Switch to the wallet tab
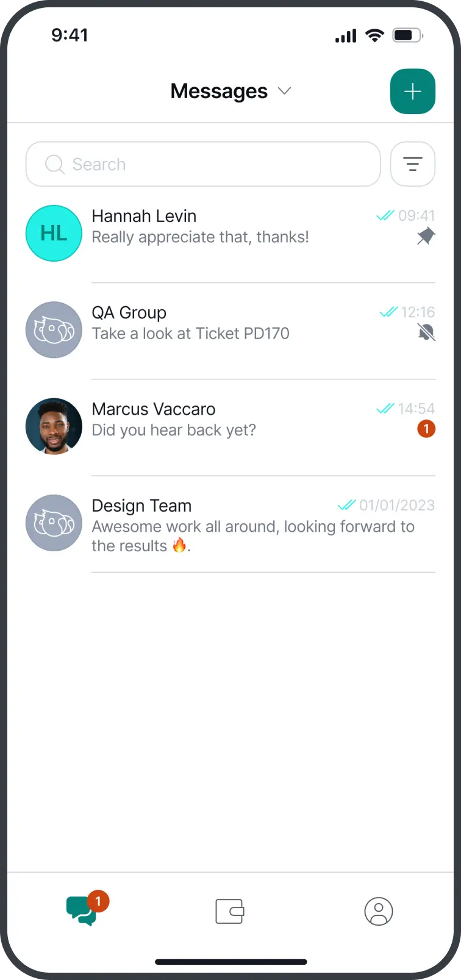 230,911
